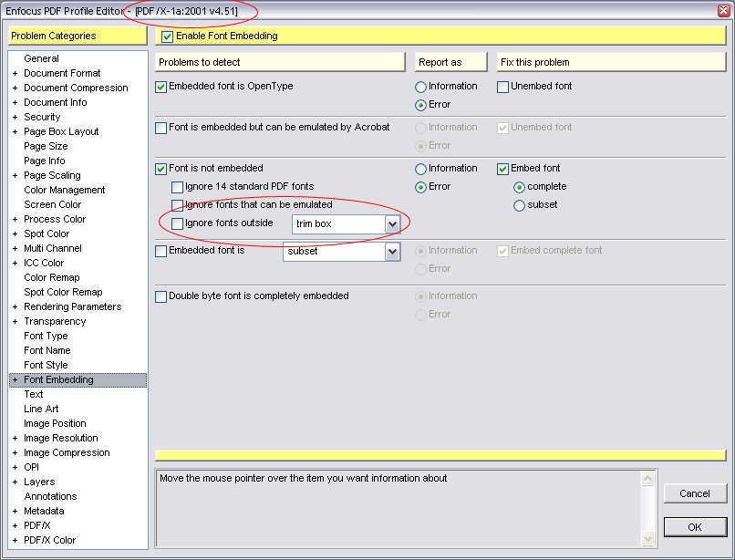Expand the Security category
The height and width of the screenshot is (560, 735).
15,118
